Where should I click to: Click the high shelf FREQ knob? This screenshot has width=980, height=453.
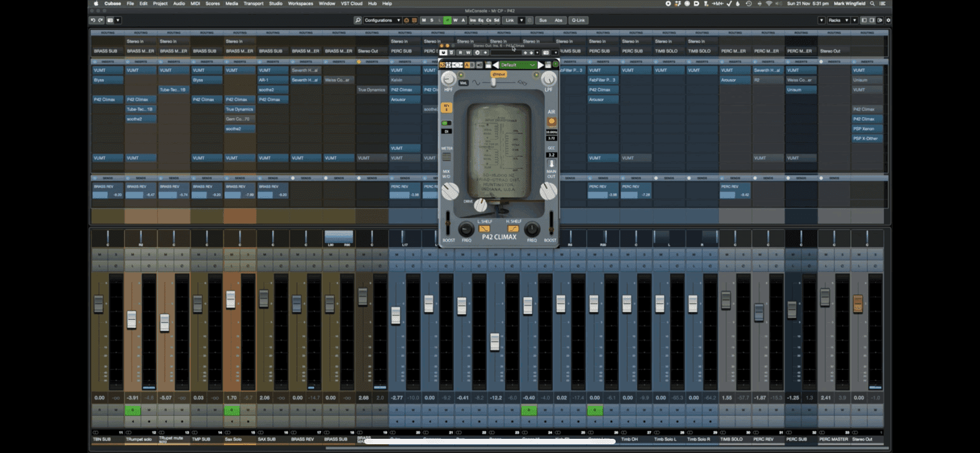[532, 229]
